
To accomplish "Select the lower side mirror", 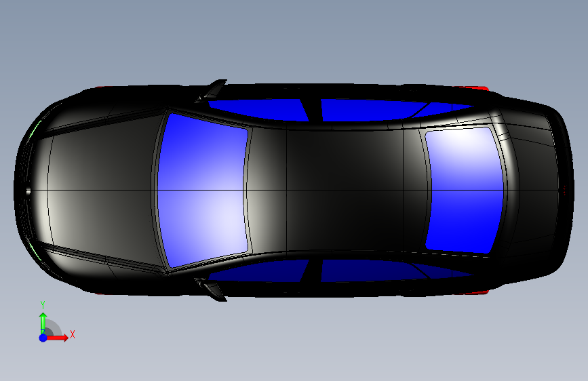I will pos(212,289).
